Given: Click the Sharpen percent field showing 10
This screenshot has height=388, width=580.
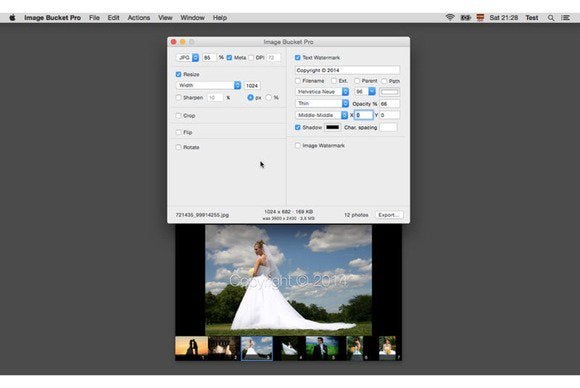Looking at the screenshot, I should point(215,98).
